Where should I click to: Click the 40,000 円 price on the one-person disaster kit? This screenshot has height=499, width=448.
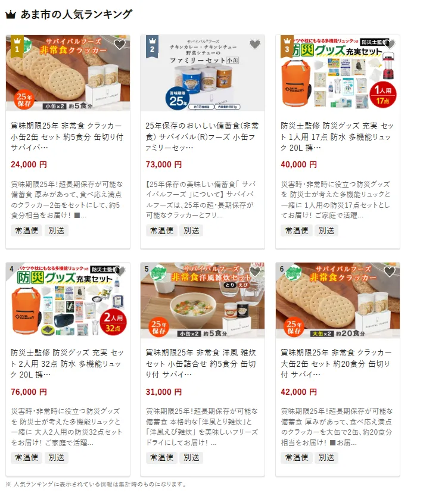pyautogui.click(x=298, y=164)
